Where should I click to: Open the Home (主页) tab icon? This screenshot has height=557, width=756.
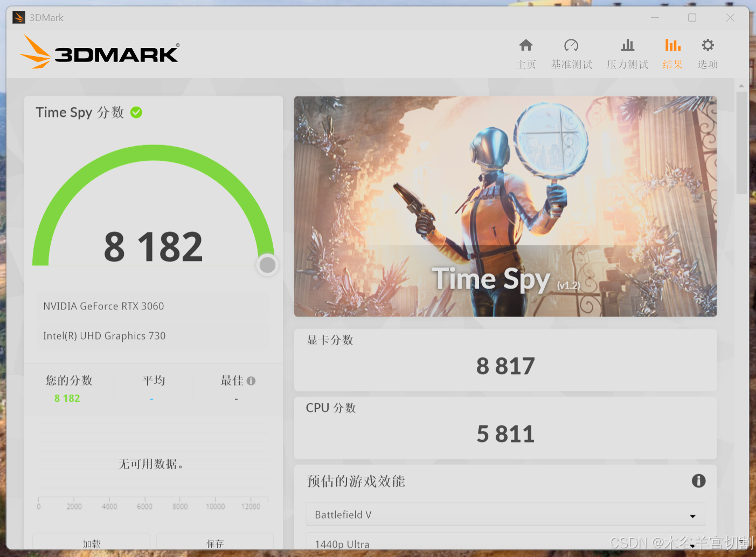click(x=526, y=45)
